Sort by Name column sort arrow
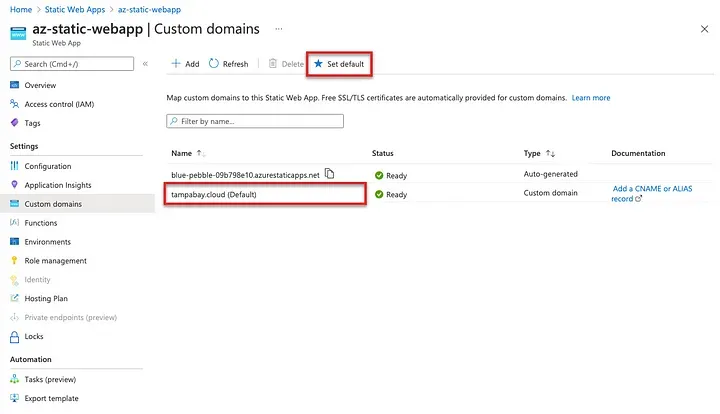 tap(201, 153)
